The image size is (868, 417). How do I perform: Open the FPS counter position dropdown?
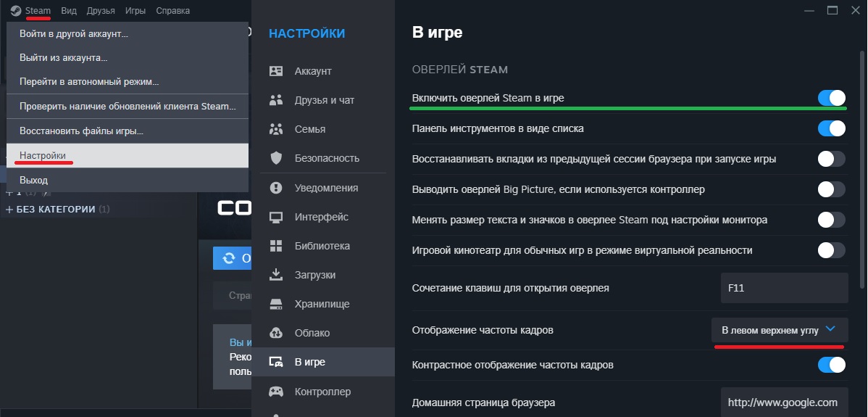click(780, 330)
